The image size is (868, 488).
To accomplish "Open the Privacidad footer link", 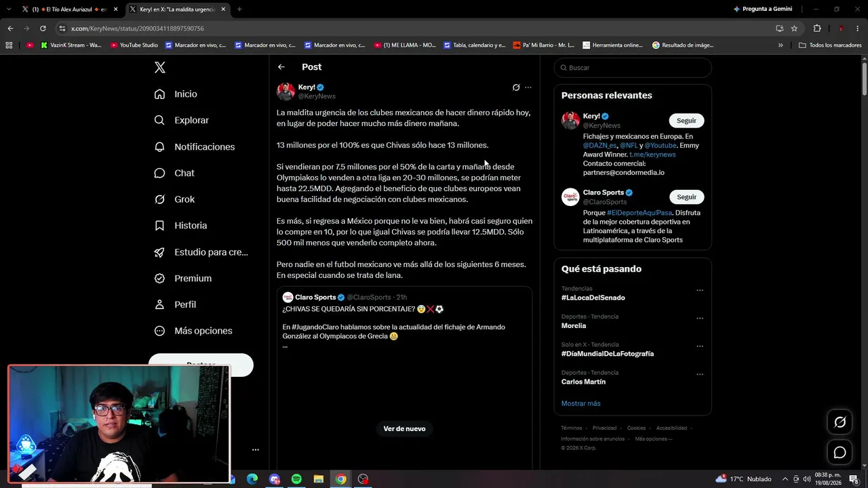I will (604, 428).
